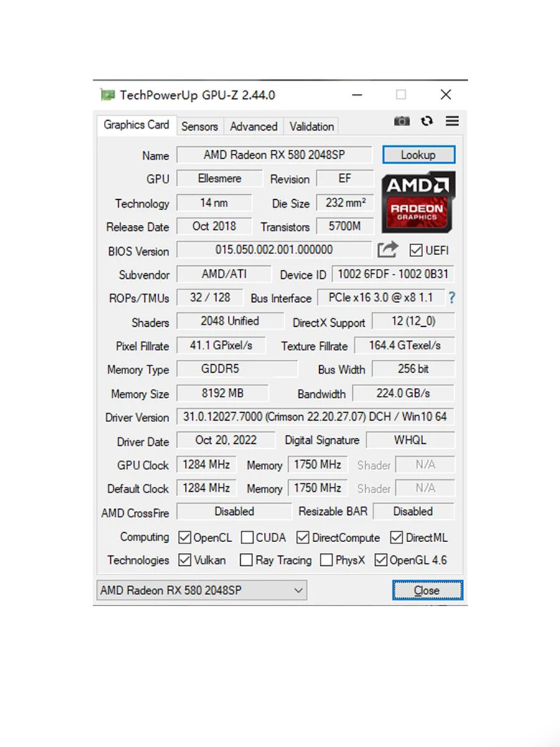
Task: Open the GPU selection dropdown
Action: (x=202, y=590)
